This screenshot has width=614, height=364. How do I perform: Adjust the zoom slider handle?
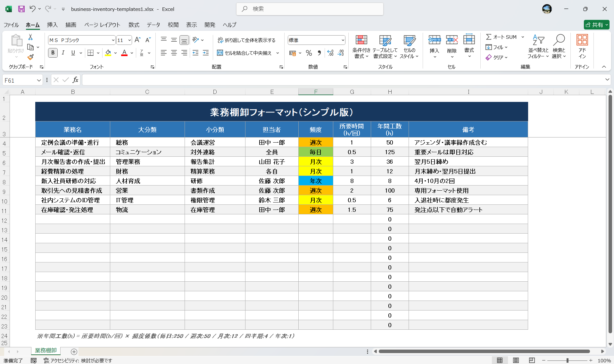567,360
